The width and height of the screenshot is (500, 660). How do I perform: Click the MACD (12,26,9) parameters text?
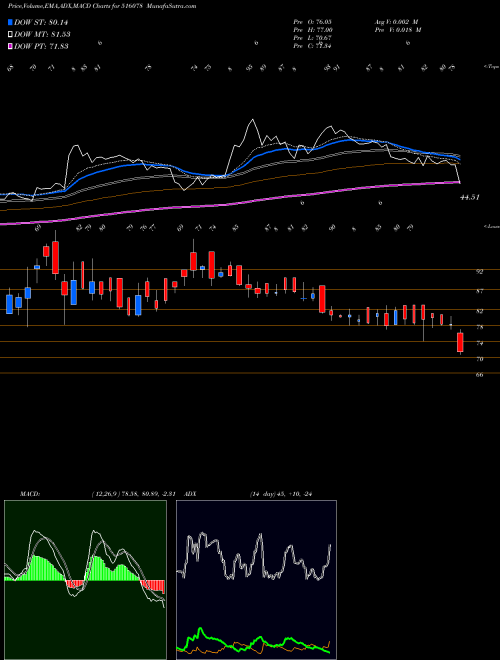tap(136, 494)
